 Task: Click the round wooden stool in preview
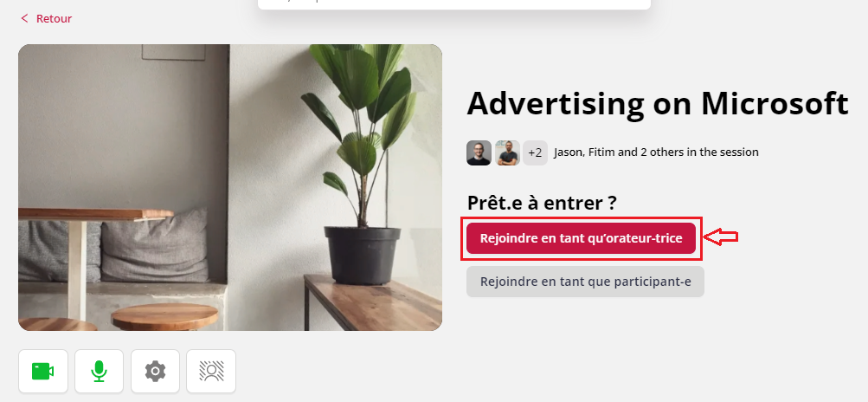pyautogui.click(x=164, y=316)
